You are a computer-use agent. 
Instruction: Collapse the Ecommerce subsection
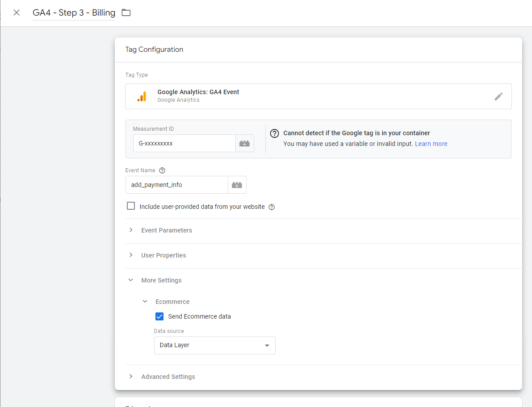pos(166,302)
